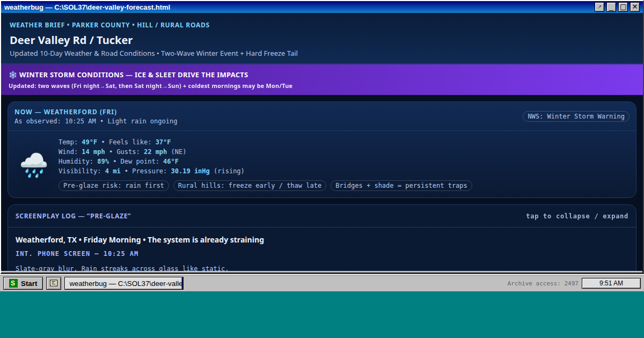
Task: Open the Start menu
Action: [x=23, y=283]
